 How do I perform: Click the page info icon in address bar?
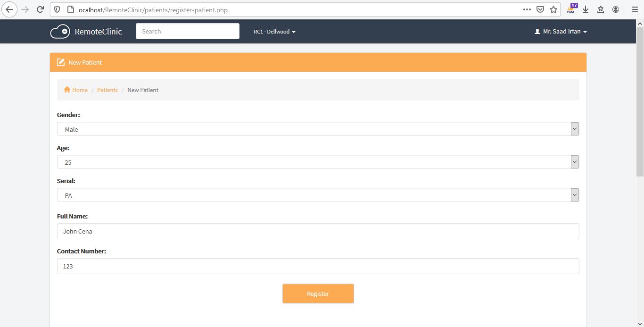[70, 9]
